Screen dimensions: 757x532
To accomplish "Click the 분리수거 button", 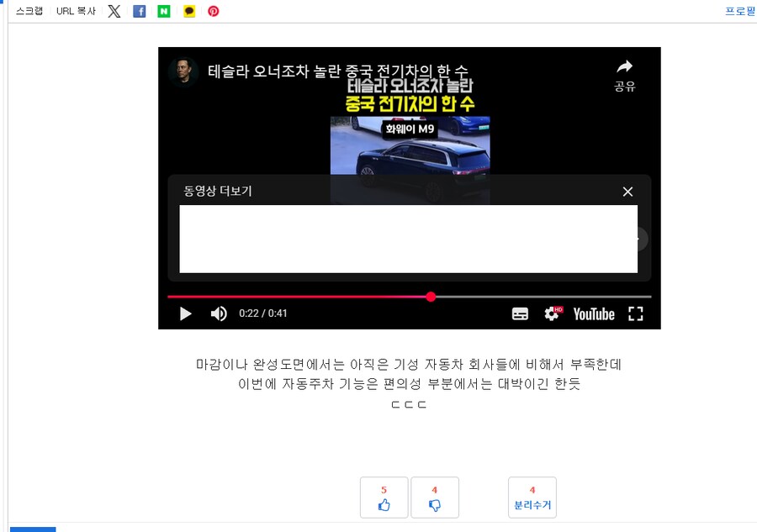I will click(532, 498).
